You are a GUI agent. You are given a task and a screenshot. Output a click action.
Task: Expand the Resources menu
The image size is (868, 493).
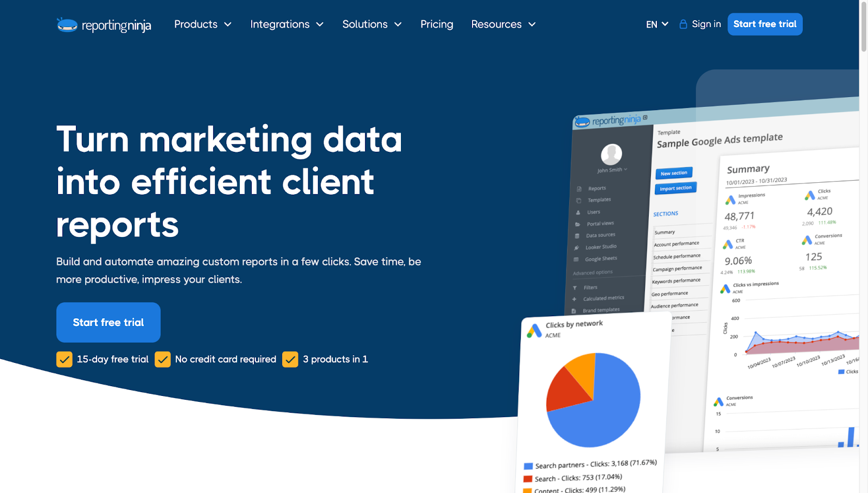tap(503, 24)
